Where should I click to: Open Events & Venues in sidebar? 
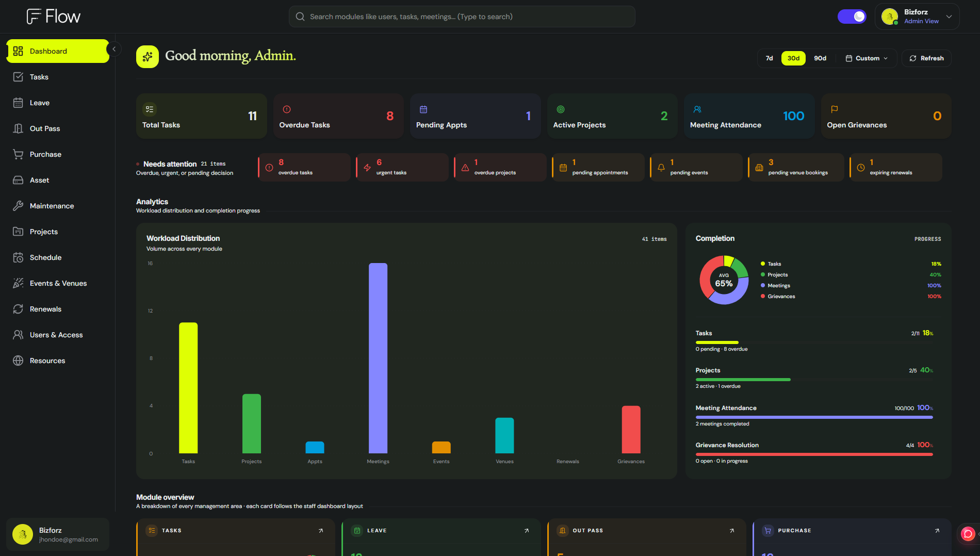(58, 283)
